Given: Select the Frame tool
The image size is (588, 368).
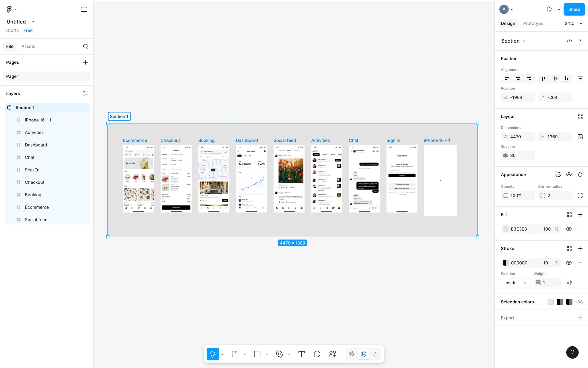Looking at the screenshot, I should click(235, 354).
